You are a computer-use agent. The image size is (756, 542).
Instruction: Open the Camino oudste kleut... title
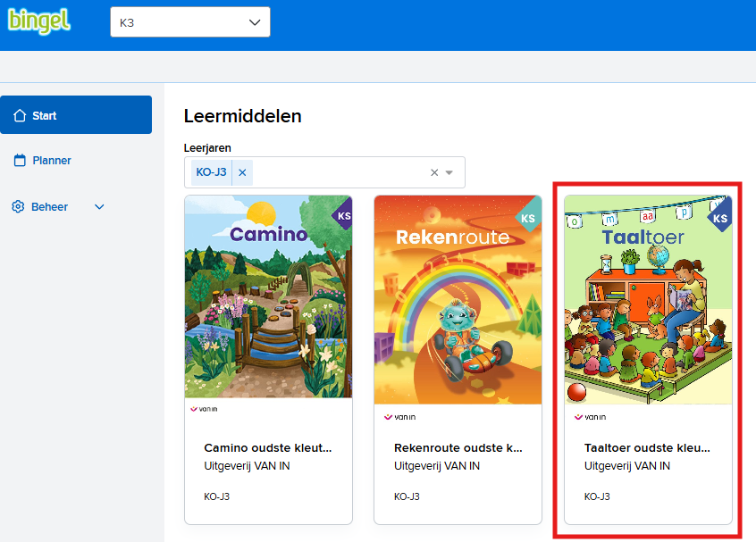tap(267, 447)
